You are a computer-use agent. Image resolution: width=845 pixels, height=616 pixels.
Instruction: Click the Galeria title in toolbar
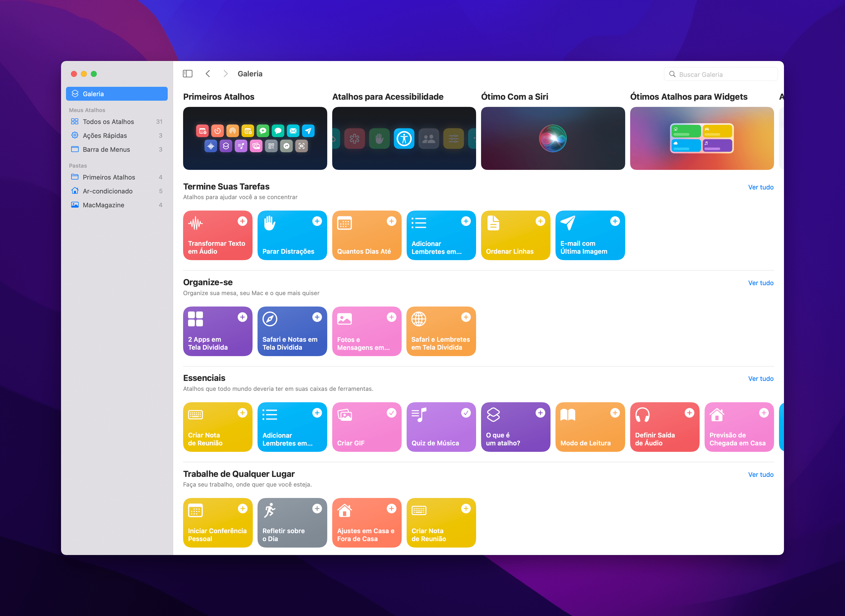tap(250, 74)
